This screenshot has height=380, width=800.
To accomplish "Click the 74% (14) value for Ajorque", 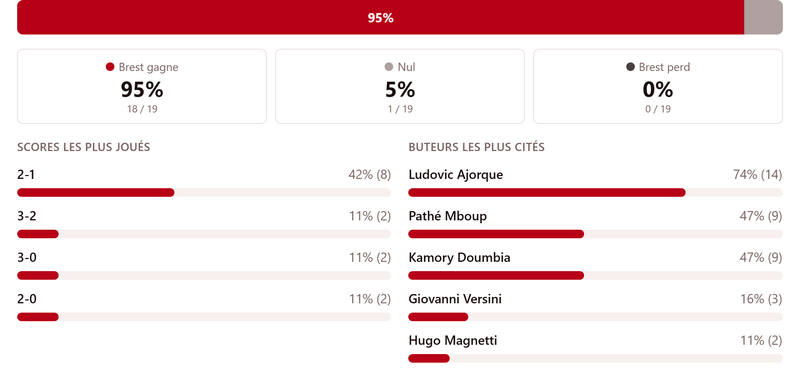I will [x=758, y=175].
